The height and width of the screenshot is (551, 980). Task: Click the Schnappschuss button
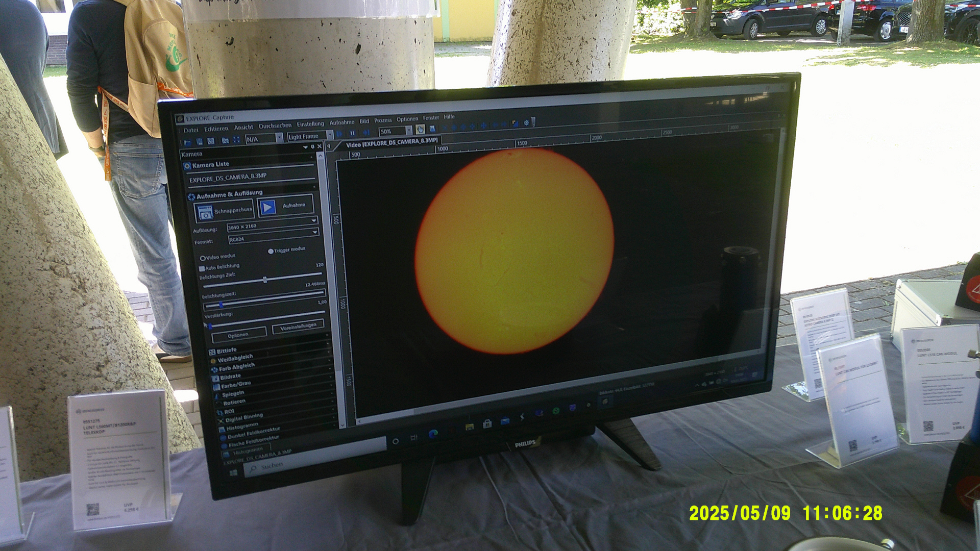(224, 212)
